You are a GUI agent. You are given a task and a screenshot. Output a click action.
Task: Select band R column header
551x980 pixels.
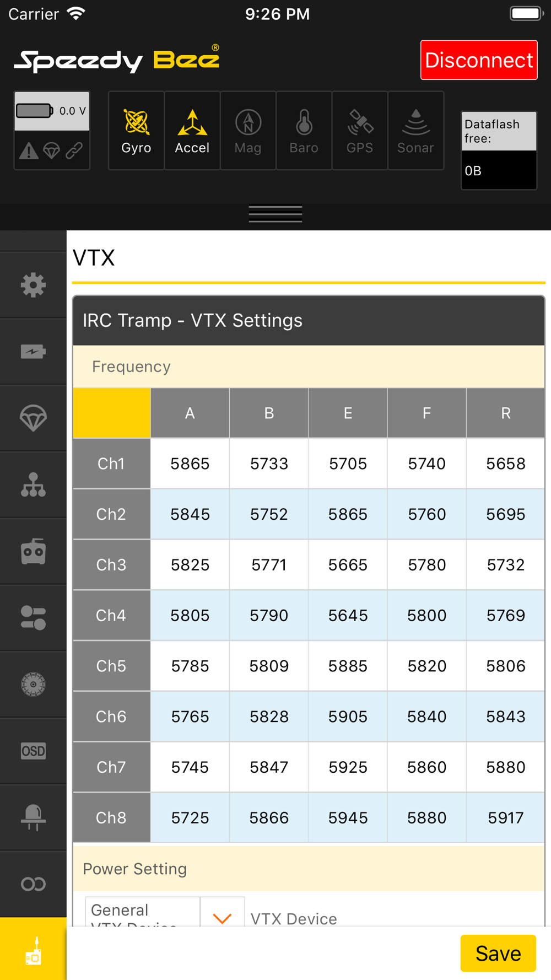[506, 413]
